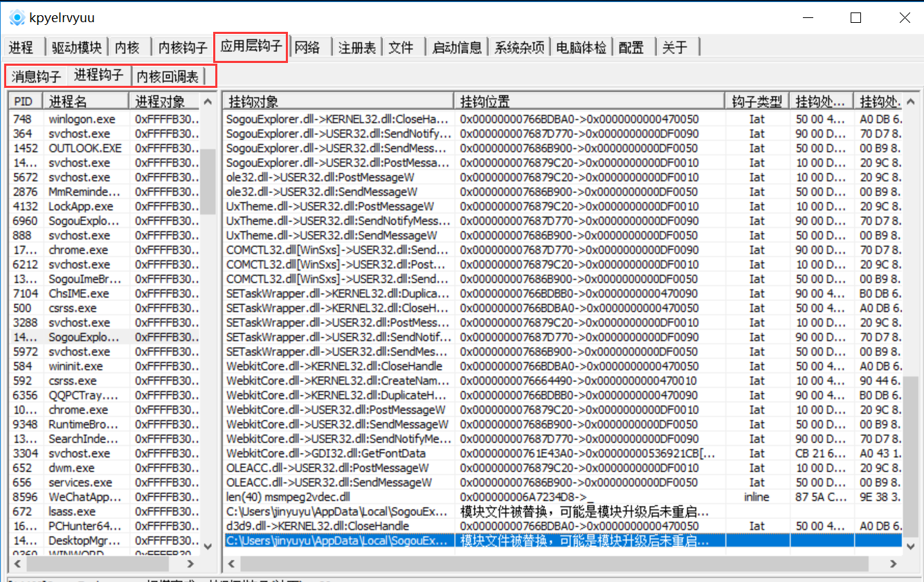This screenshot has height=582, width=924.
Task: Sort by 进程名 column header
Action: [87, 101]
